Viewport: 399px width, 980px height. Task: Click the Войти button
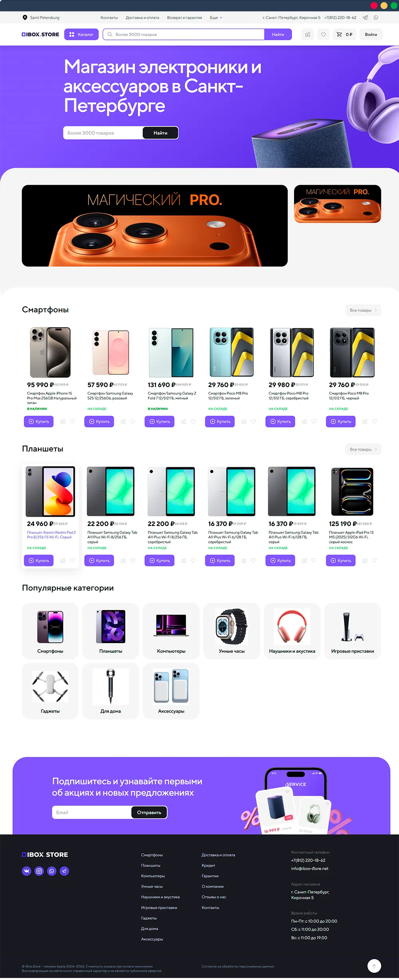pos(371,35)
